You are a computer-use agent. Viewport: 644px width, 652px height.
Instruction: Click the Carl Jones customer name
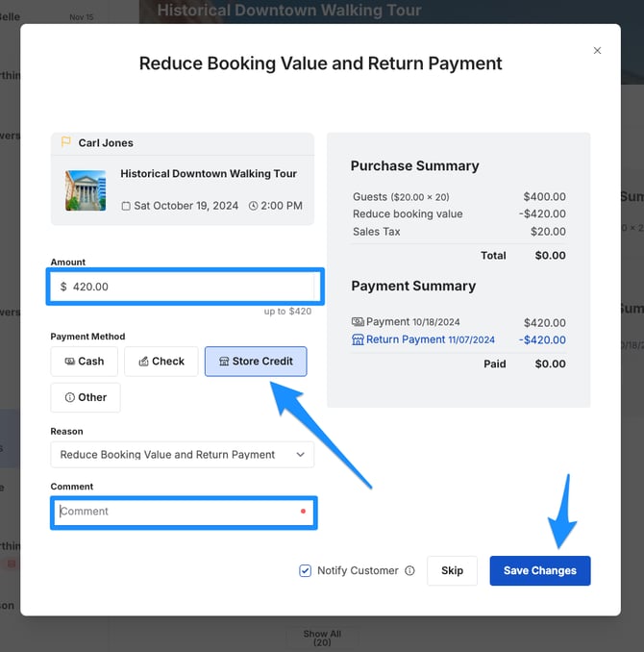click(x=106, y=143)
